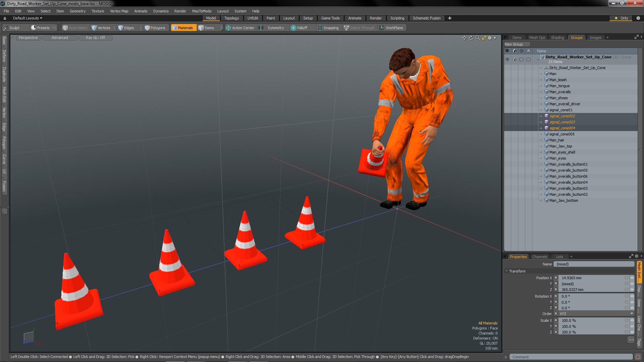Expand the Groups panel to full size
This screenshot has width=644, height=362.
point(637,37)
